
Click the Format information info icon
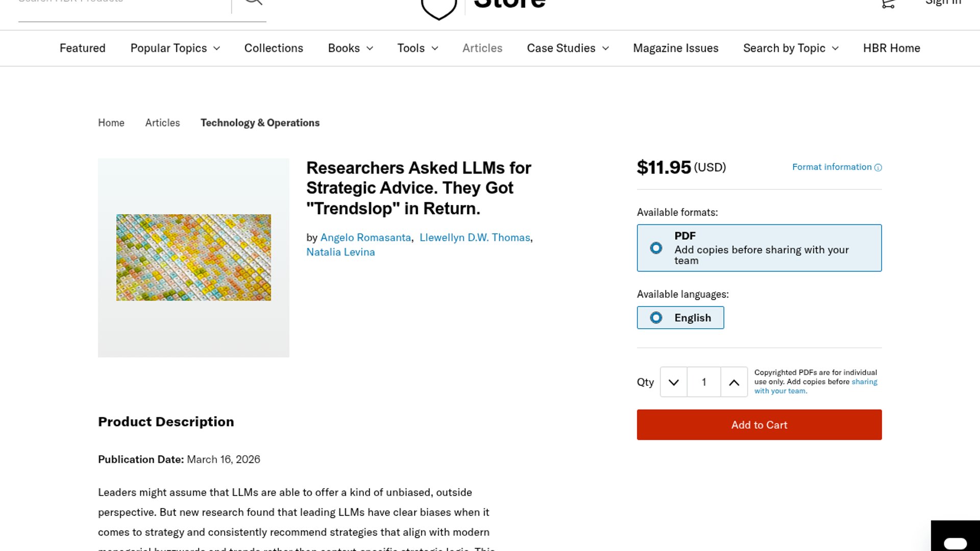point(878,167)
